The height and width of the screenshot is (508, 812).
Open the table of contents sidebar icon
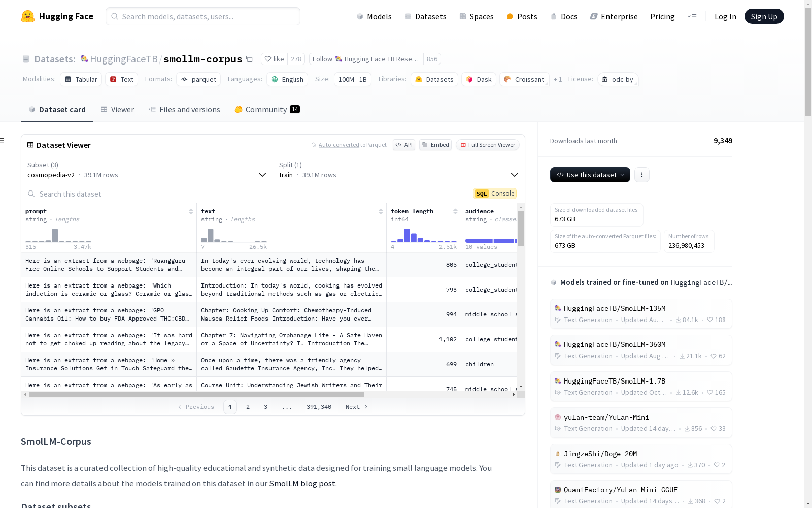3,140
